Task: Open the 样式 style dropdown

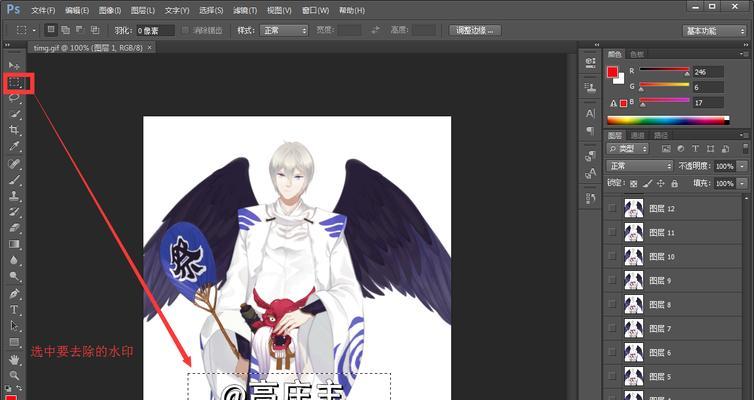Action: pyautogui.click(x=284, y=30)
